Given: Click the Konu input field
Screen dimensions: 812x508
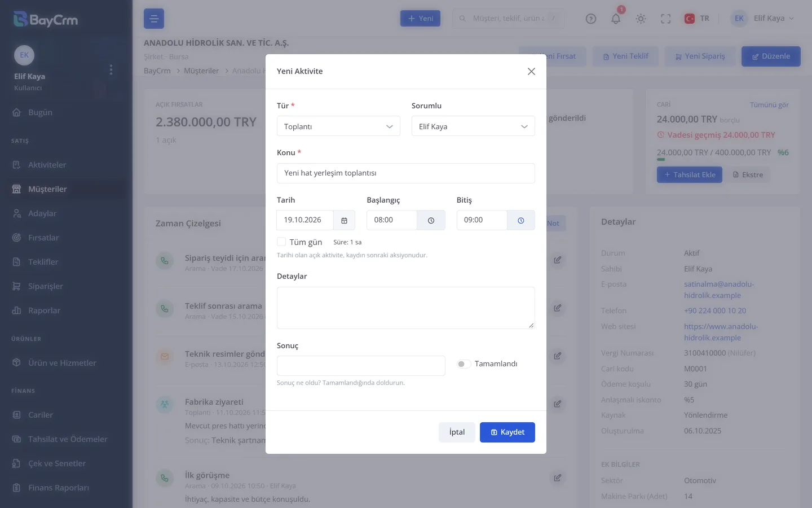Looking at the screenshot, I should (406, 173).
